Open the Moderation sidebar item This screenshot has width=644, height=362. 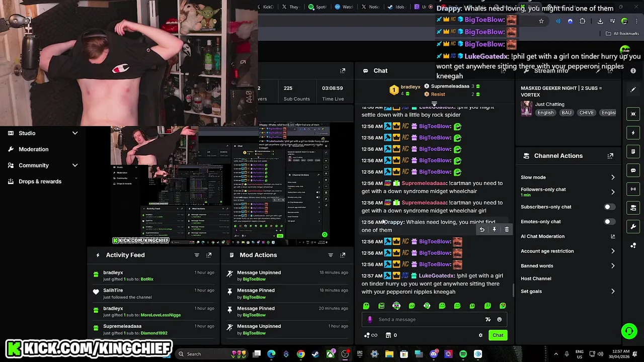point(33,149)
